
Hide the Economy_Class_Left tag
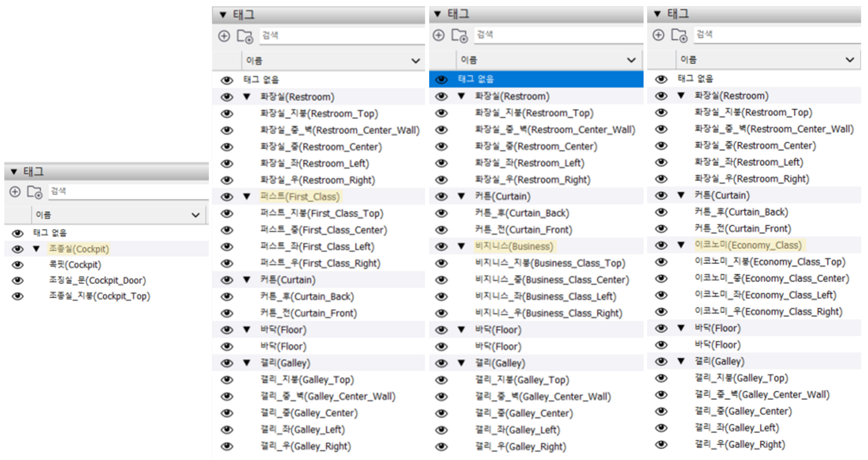coord(661,295)
